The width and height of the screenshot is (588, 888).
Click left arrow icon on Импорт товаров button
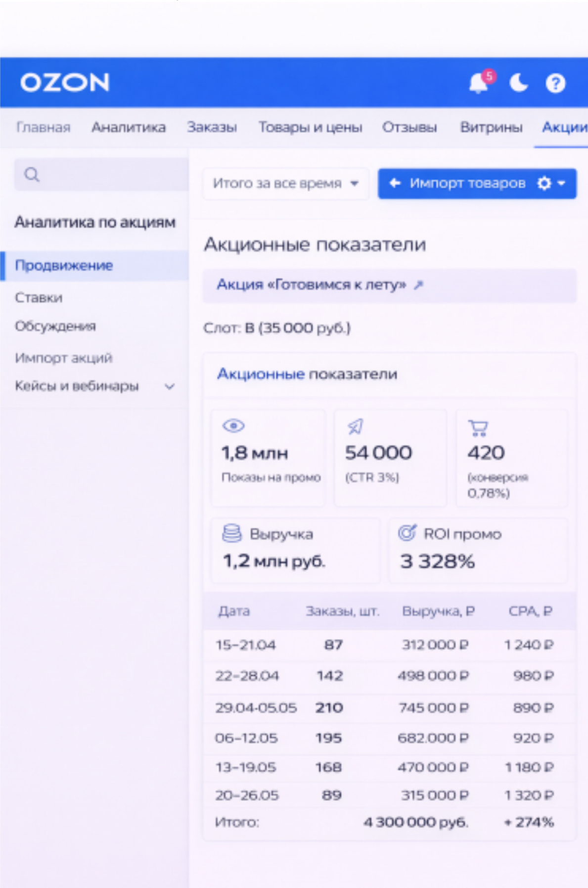pyautogui.click(x=395, y=183)
